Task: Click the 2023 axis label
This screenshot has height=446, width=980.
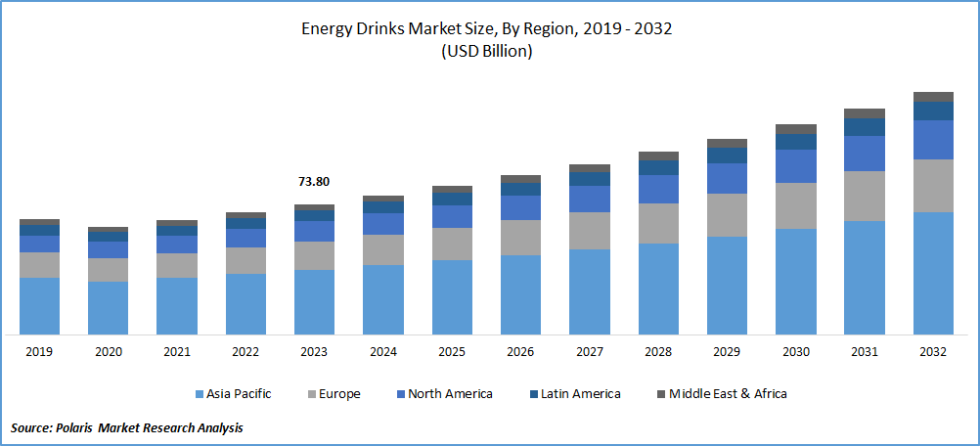Action: (x=314, y=352)
